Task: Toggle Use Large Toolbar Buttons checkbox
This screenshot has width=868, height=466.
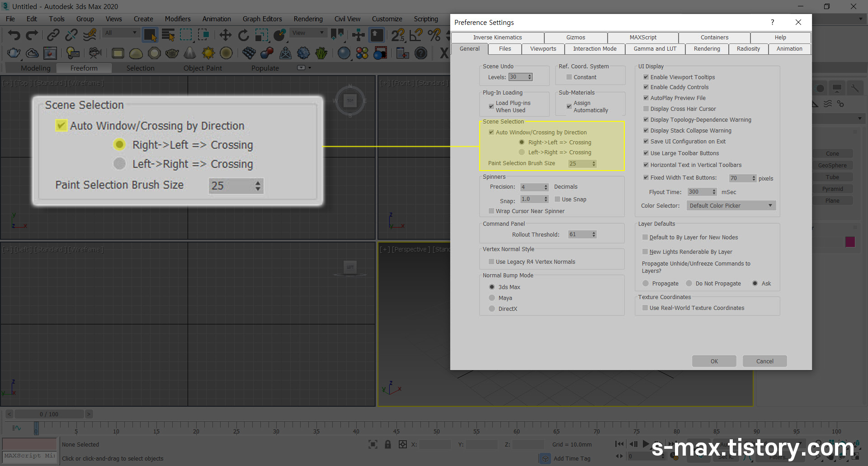Action: pyautogui.click(x=646, y=153)
